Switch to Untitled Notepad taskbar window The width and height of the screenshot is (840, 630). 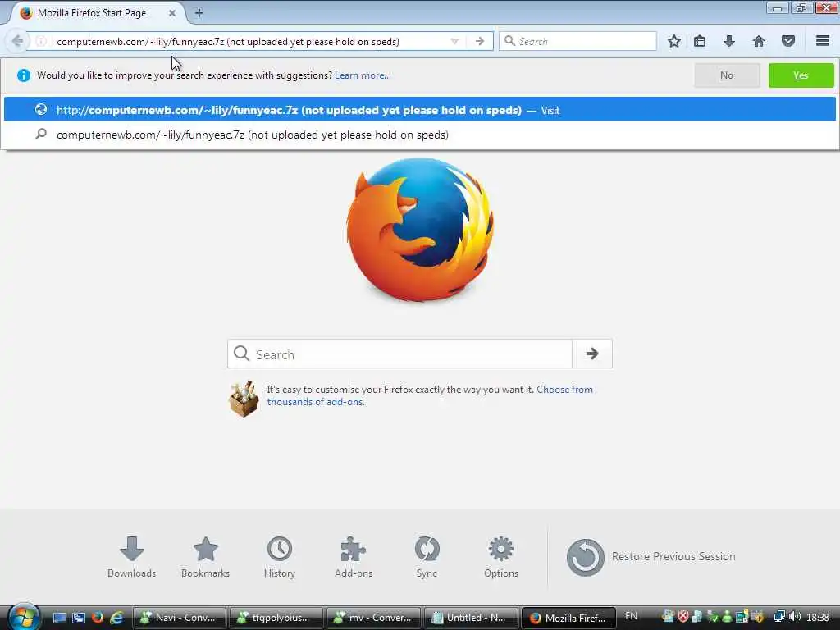[x=471, y=618]
